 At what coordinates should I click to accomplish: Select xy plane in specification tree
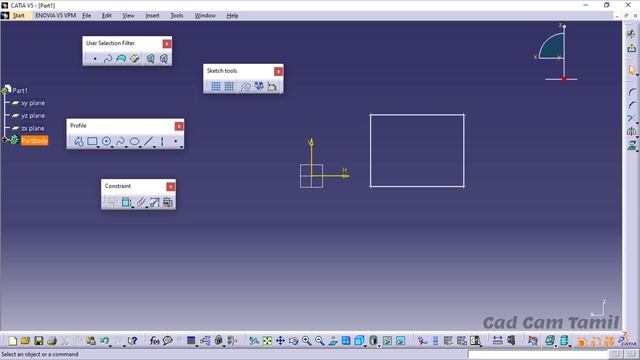click(x=33, y=103)
